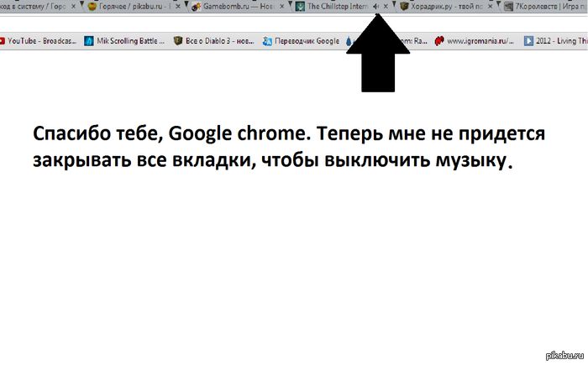The image size is (588, 365).
Task: Click the 7Королевств tab favicon
Action: pyautogui.click(x=508, y=7)
